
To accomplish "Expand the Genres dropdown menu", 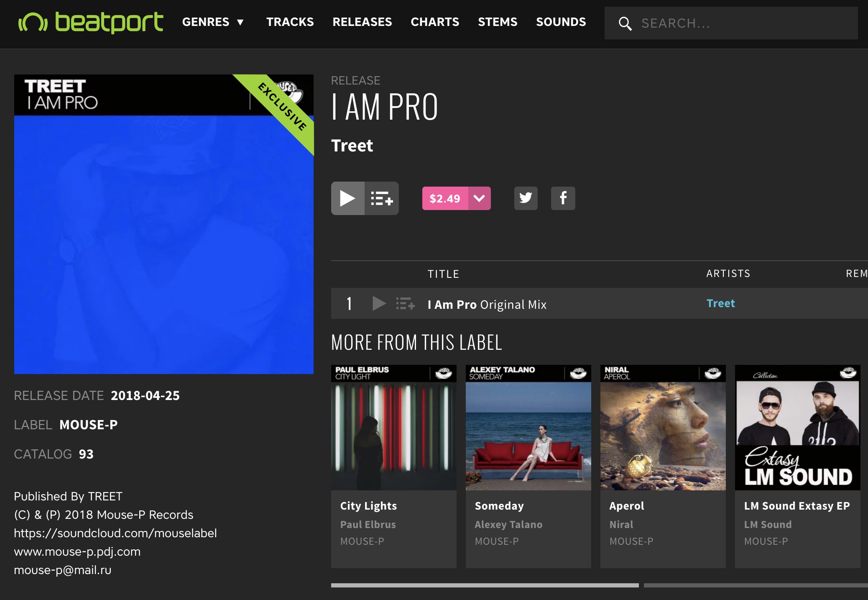I will 213,22.
